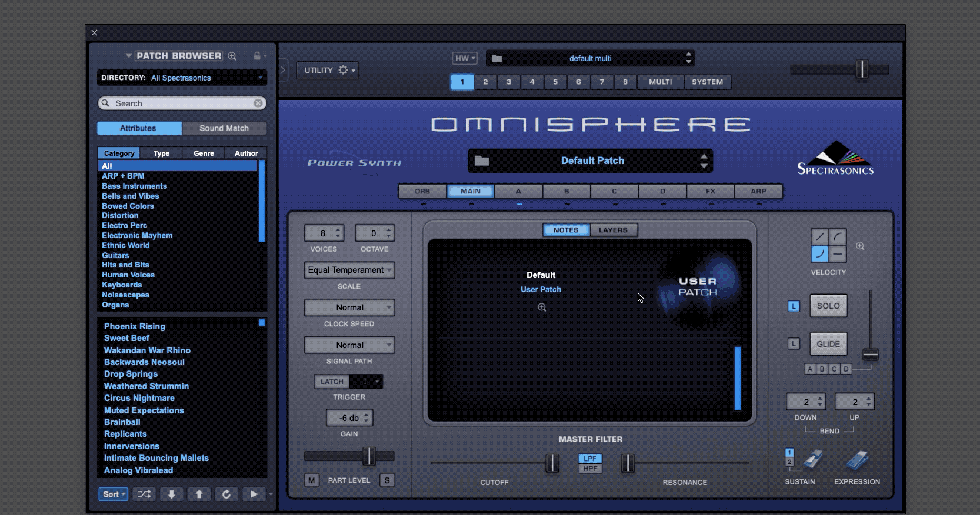Open the FX tab
Viewport: 980px width, 515px height.
pyautogui.click(x=711, y=191)
